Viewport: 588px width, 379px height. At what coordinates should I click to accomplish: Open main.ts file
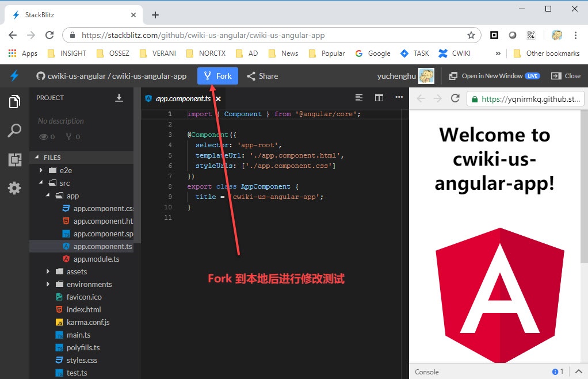[73, 335]
